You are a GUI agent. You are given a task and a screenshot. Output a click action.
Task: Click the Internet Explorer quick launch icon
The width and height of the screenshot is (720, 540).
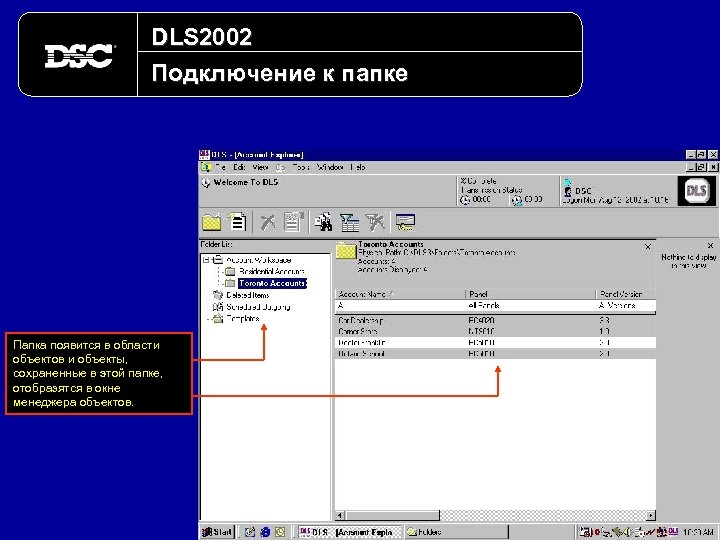tap(265, 532)
